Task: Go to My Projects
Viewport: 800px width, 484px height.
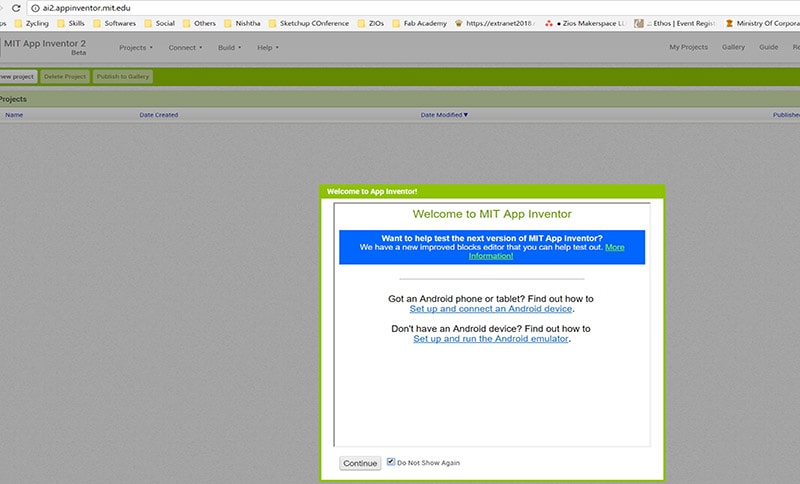Action: pos(688,47)
